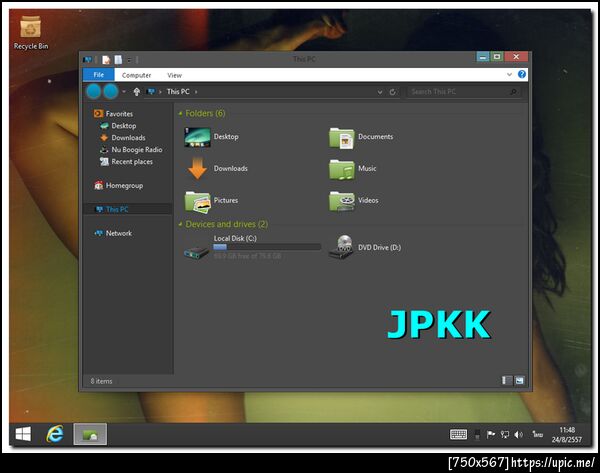
Task: Click This PC in the address bar
Action: [x=178, y=92]
